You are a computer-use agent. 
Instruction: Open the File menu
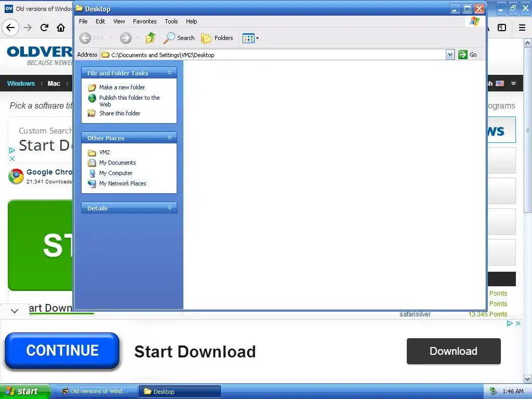click(83, 21)
